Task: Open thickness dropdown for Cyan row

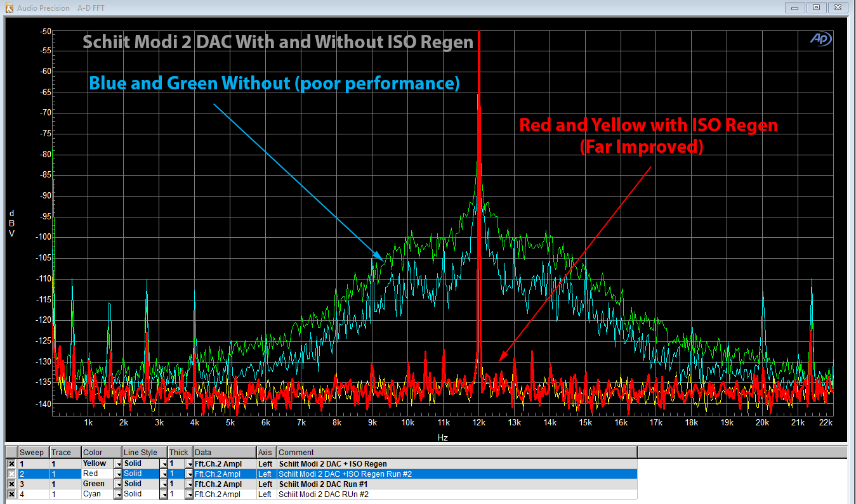Action: click(x=188, y=494)
